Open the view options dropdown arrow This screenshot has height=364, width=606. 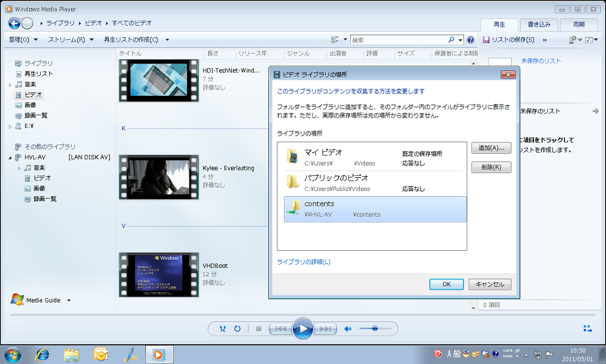[x=345, y=39]
